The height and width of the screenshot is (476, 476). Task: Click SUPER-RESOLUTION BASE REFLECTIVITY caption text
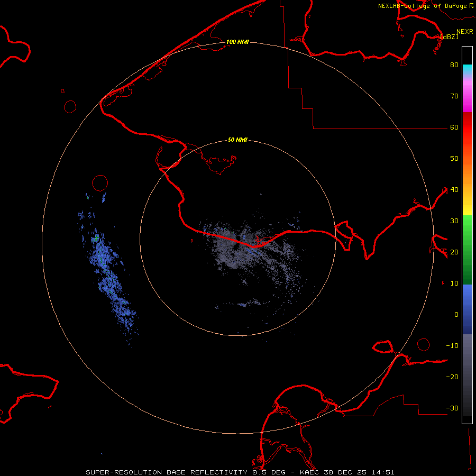click(x=167, y=472)
